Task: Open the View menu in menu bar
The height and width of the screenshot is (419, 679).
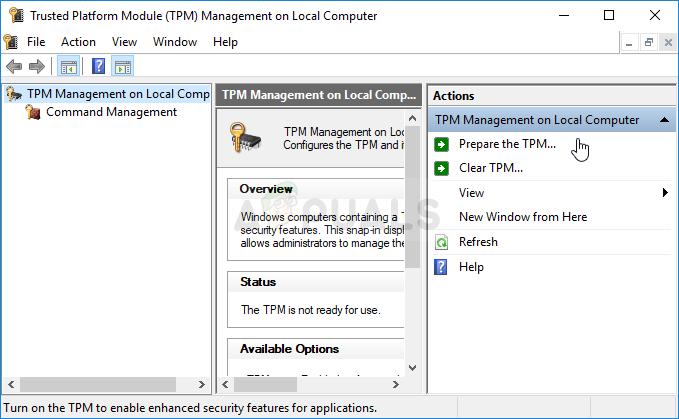Action: click(x=124, y=42)
